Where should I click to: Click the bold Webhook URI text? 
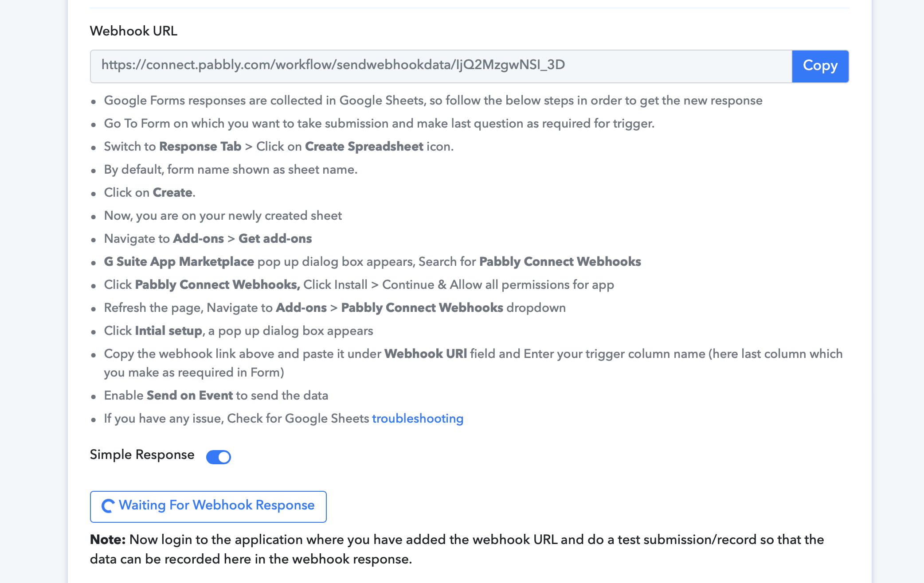tap(426, 354)
